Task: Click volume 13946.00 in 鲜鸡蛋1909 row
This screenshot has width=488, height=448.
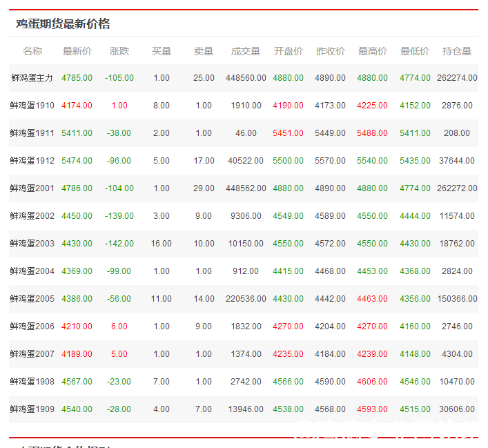Action: (x=246, y=409)
